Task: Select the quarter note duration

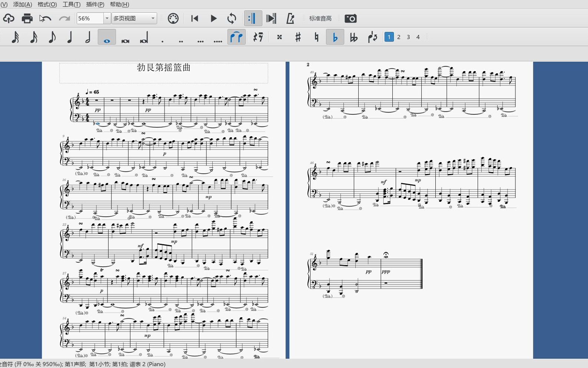Action: (70, 37)
